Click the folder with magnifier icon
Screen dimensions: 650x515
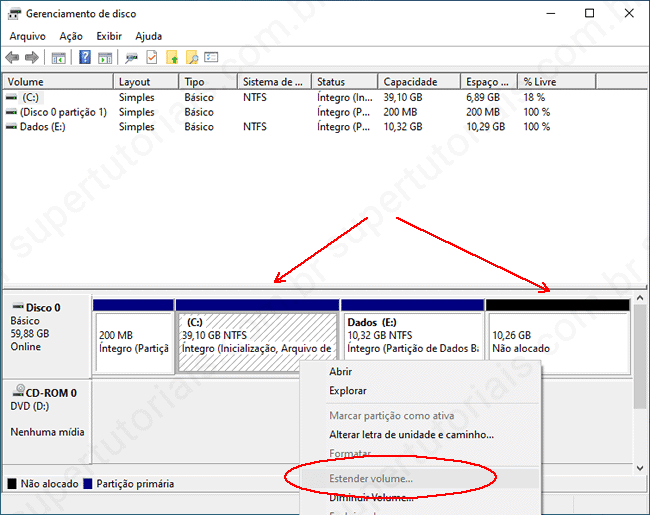coord(192,57)
